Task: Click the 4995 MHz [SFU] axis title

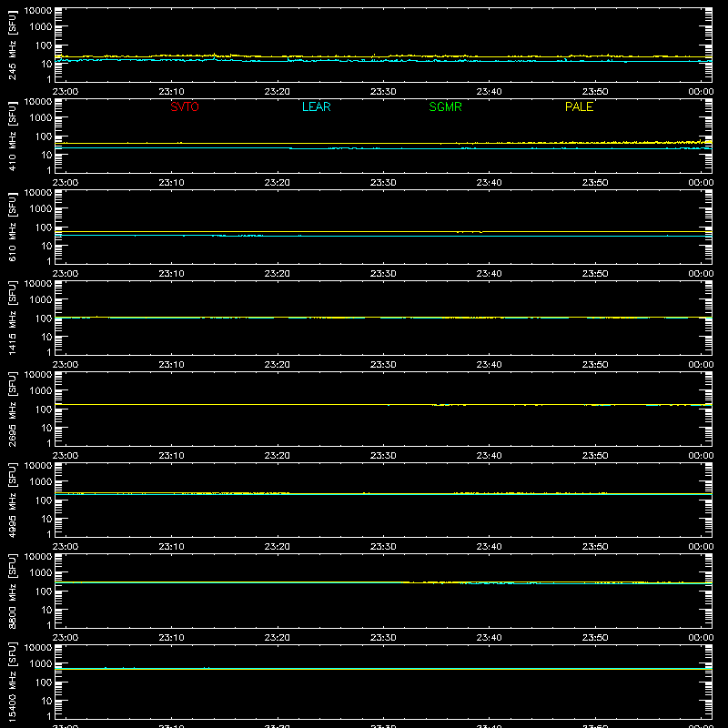Action: click(13, 500)
